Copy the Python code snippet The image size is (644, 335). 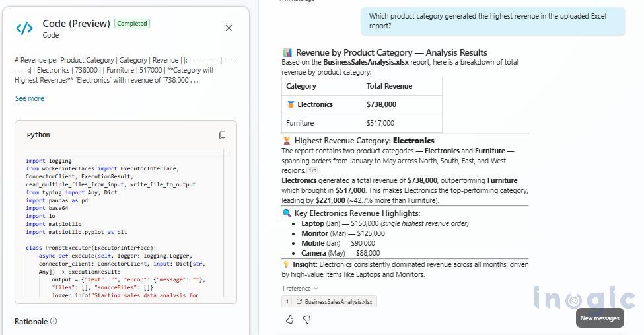coord(222,135)
